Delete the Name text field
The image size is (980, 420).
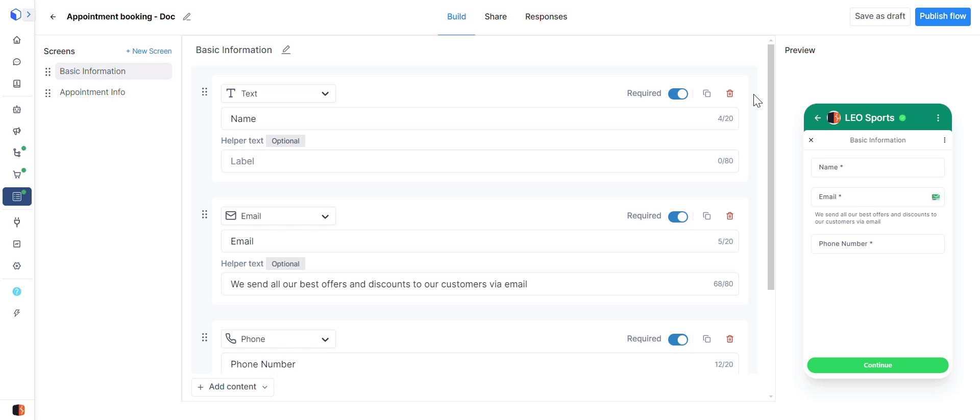coord(729,93)
